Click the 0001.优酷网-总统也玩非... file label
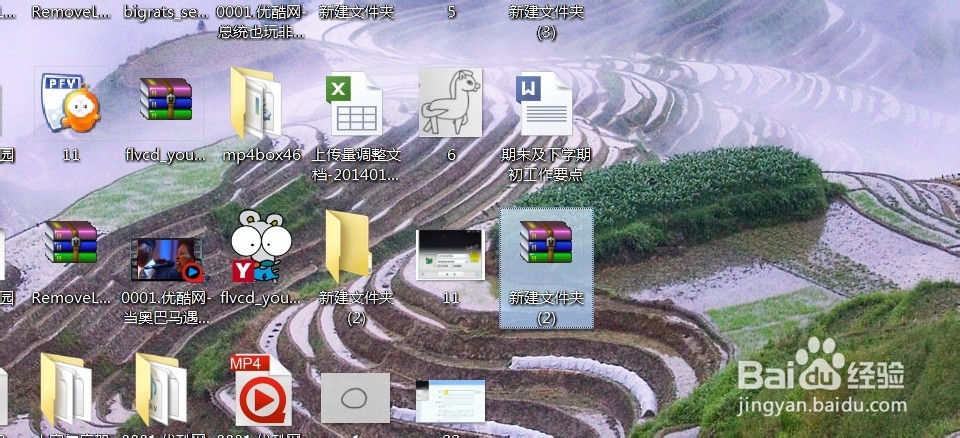 point(261,21)
